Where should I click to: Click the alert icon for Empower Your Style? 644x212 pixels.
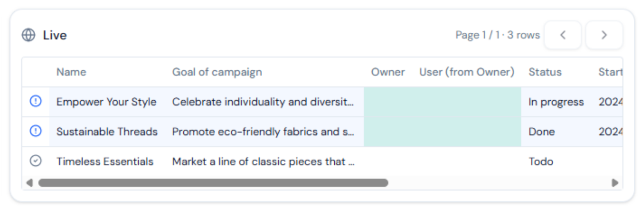pyautogui.click(x=36, y=101)
